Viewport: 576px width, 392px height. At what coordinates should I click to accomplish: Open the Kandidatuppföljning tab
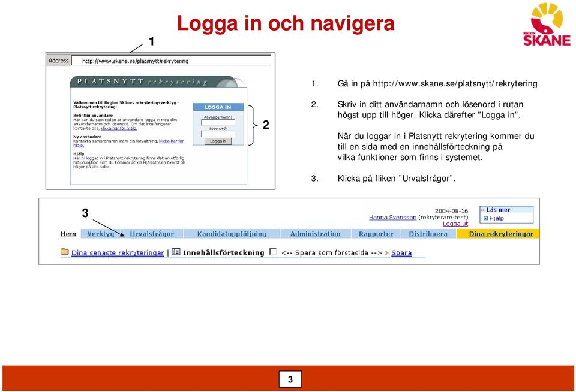[x=232, y=234]
